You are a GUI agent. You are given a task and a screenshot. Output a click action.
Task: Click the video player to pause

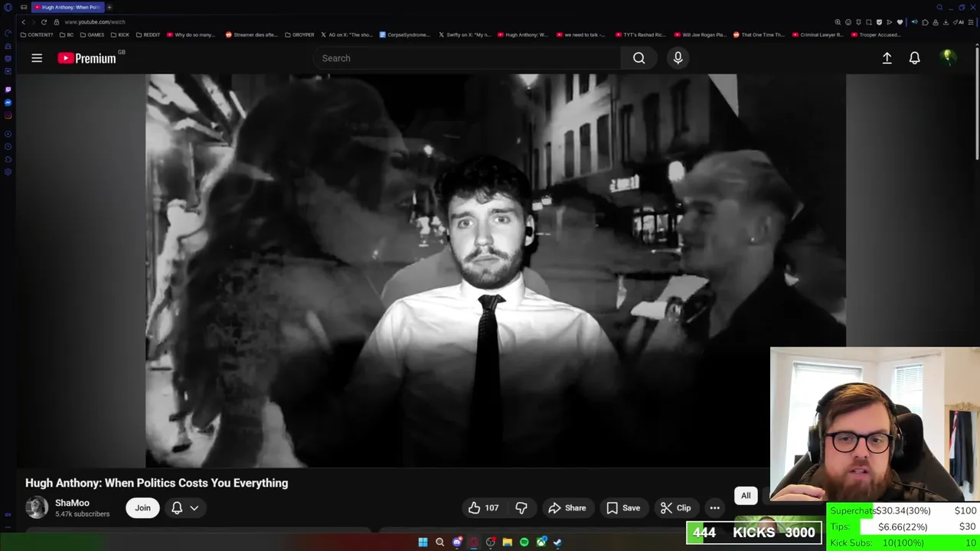496,270
